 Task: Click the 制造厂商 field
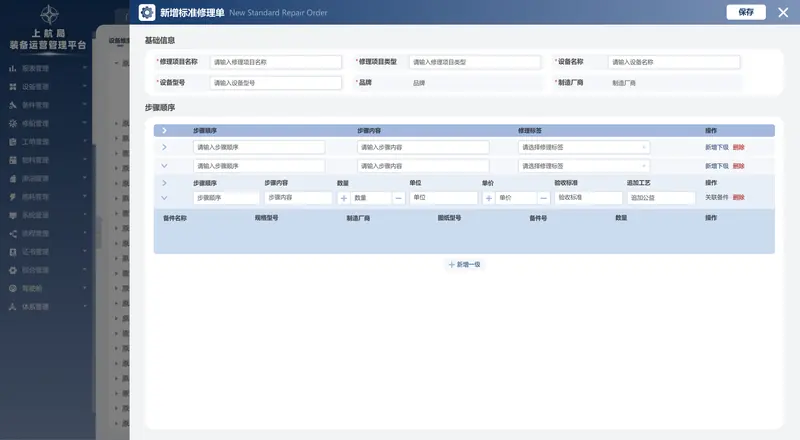click(x=674, y=83)
